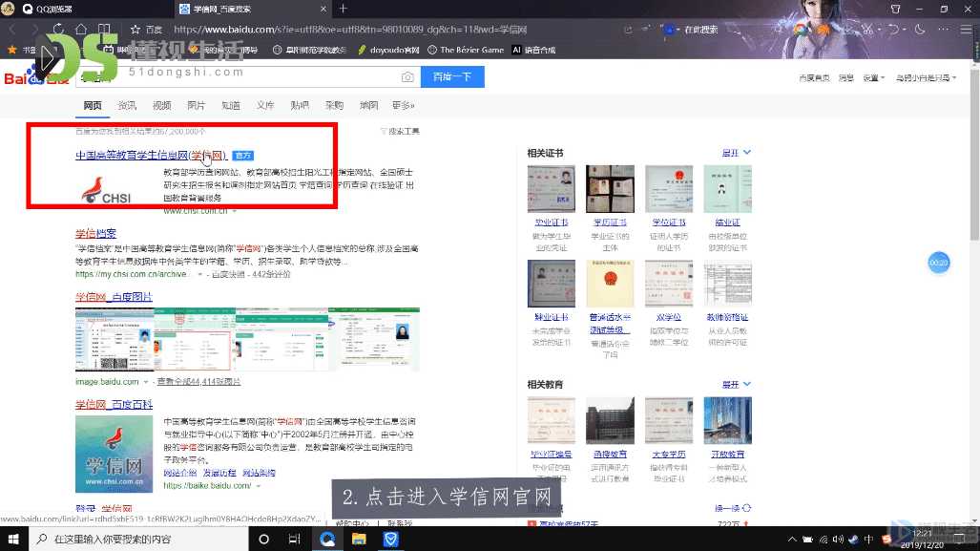Open the AI 语音合成 bookmark
The image size is (980, 551).
(533, 50)
